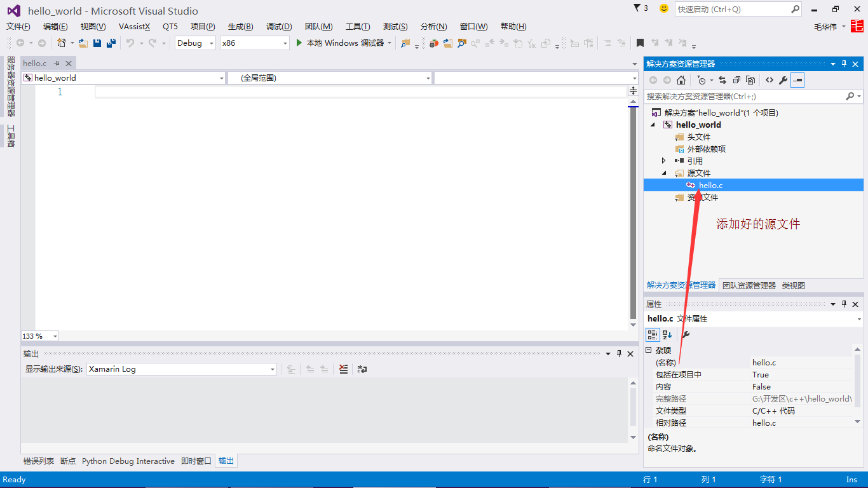Image resolution: width=868 pixels, height=488 pixels.
Task: Open the 文件(F) menu
Action: click(x=18, y=26)
